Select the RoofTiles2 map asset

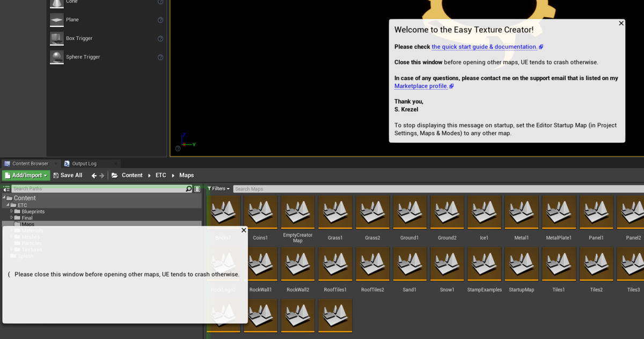(372, 270)
